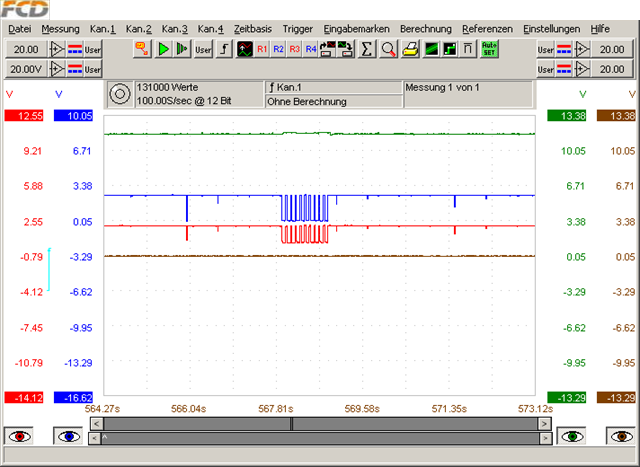Toggle blue channel visibility eye
This screenshot has width=640, height=467.
tap(68, 437)
